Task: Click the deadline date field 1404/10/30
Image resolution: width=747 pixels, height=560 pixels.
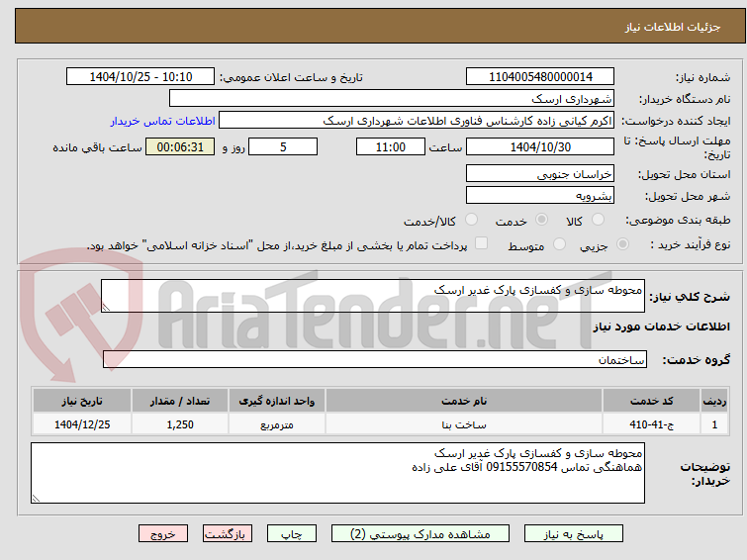Action: point(540,146)
